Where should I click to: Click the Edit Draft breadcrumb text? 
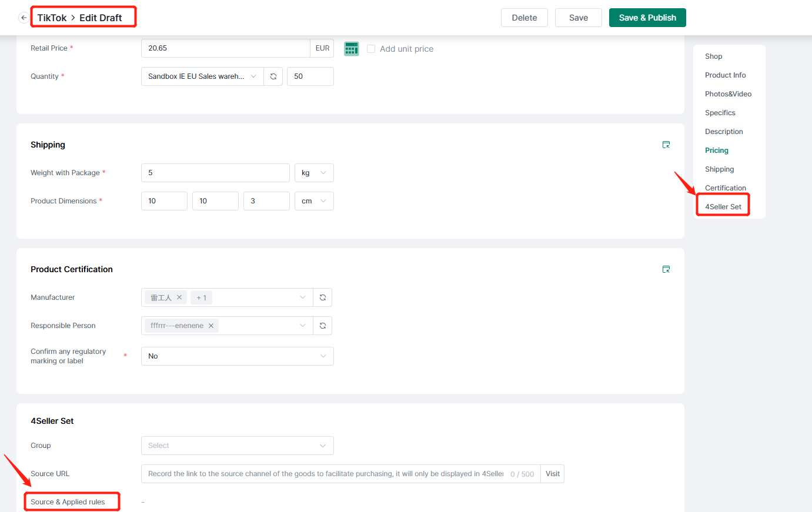click(101, 18)
